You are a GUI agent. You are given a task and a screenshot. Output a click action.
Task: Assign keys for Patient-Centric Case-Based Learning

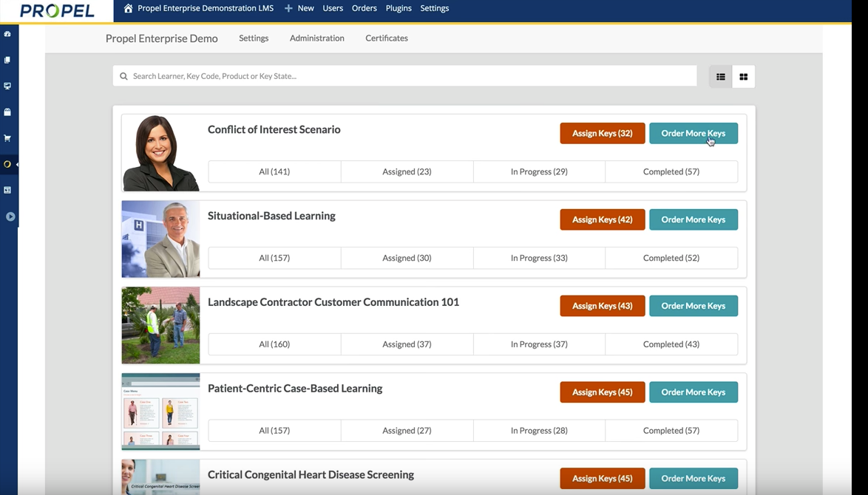(603, 392)
